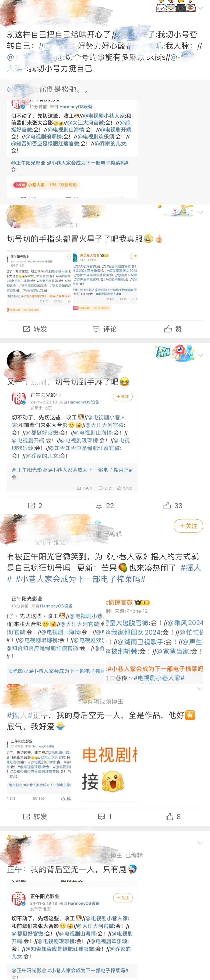Open the 22 comments on 切号切到手麻了 post

tap(105, 506)
